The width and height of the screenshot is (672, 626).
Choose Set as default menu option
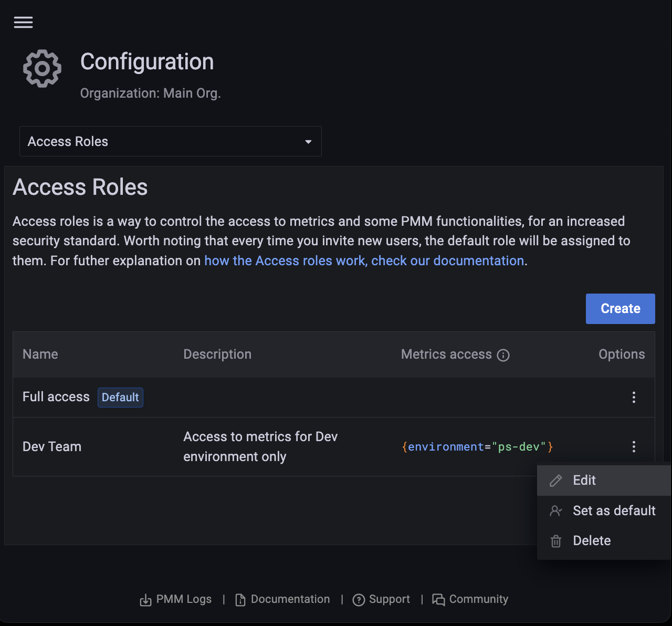[614, 511]
